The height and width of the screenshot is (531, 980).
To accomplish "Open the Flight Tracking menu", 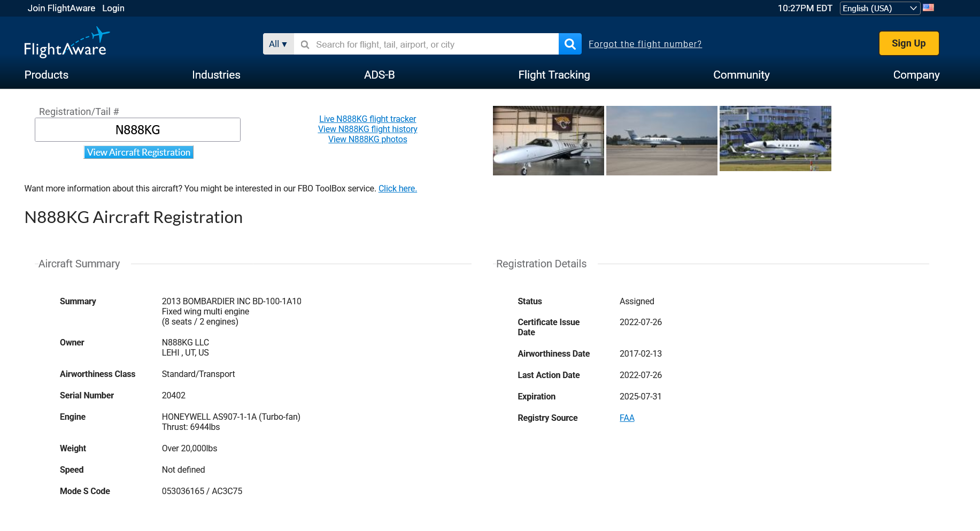I will 554,75.
